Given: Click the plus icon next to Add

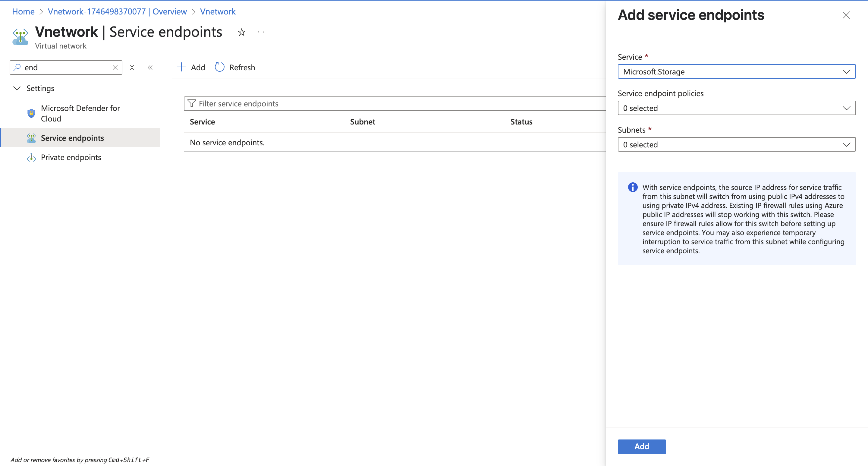Looking at the screenshot, I should pos(181,67).
